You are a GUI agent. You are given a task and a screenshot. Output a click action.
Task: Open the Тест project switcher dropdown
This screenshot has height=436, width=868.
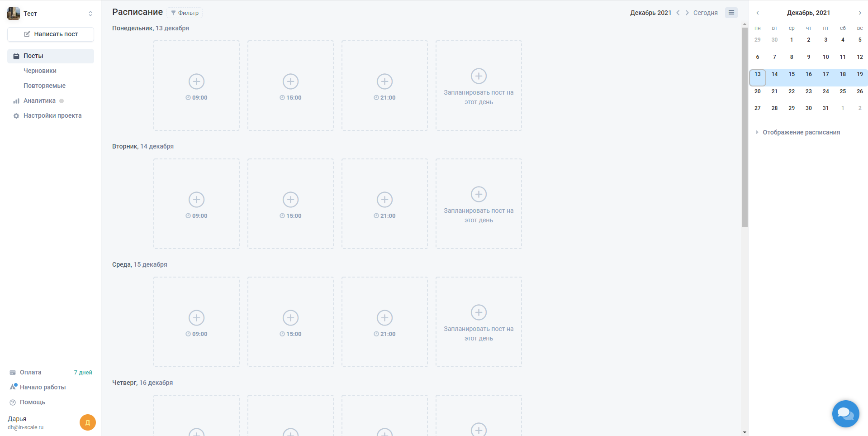pos(90,14)
